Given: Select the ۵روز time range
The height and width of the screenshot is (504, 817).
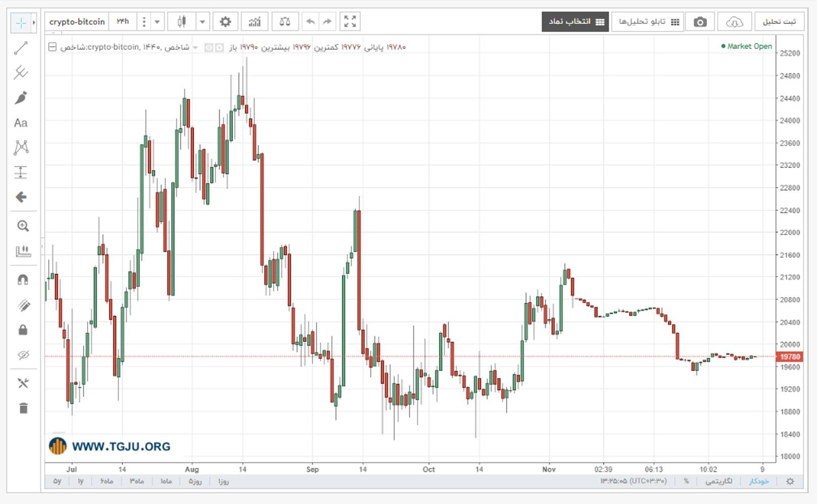Looking at the screenshot, I should (x=195, y=481).
